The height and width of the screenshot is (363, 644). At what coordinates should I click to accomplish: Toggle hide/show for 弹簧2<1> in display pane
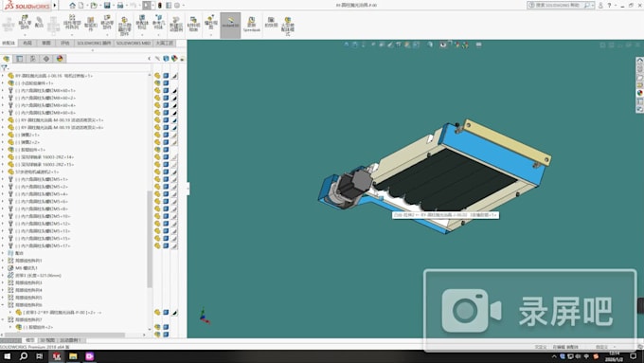[157, 135]
